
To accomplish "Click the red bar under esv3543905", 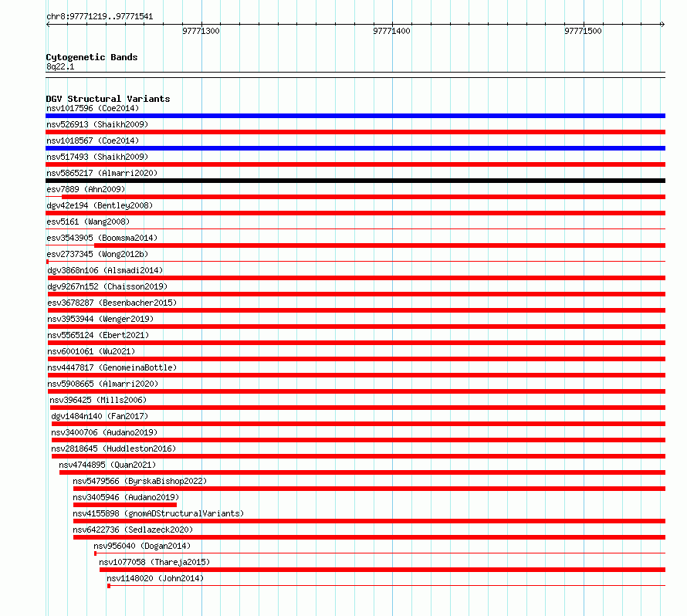I will click(x=380, y=245).
